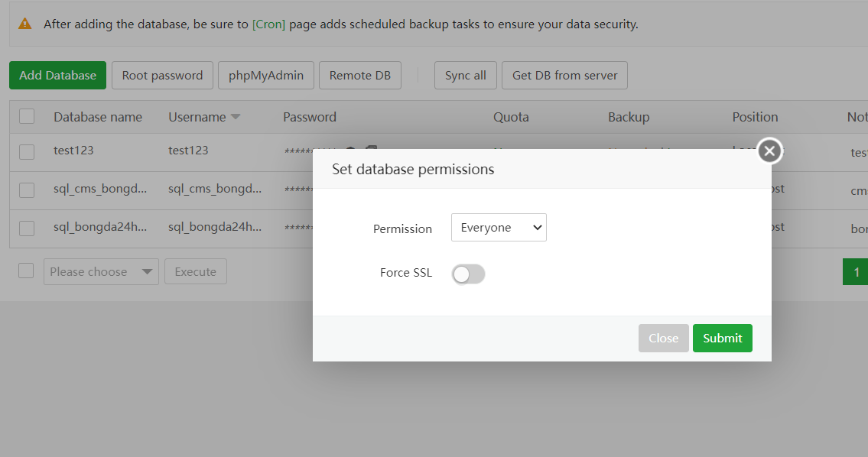Viewport: 868px width, 457px height.
Task: Copy the test123 password using the copy icon
Action: 370,149
